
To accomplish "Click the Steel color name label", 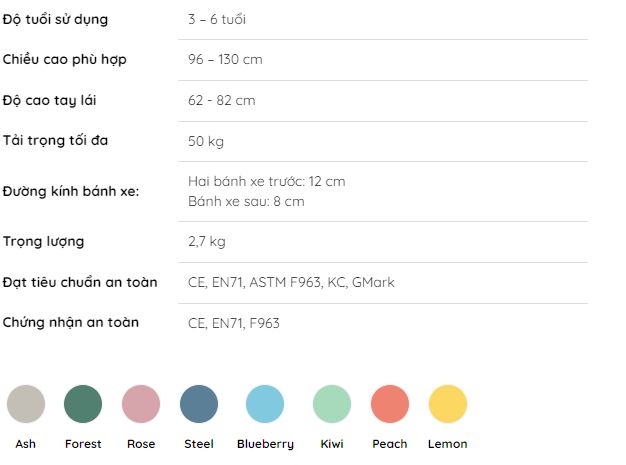I will click(199, 444).
